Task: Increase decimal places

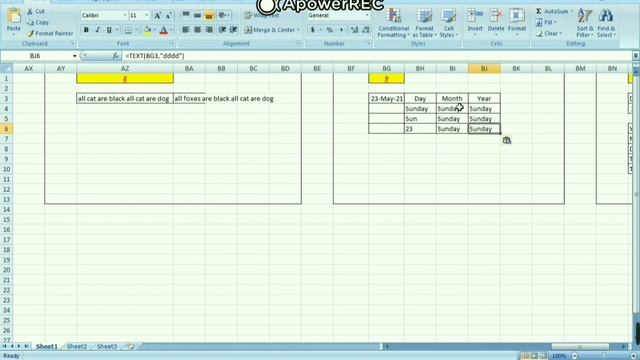Action: click(354, 30)
